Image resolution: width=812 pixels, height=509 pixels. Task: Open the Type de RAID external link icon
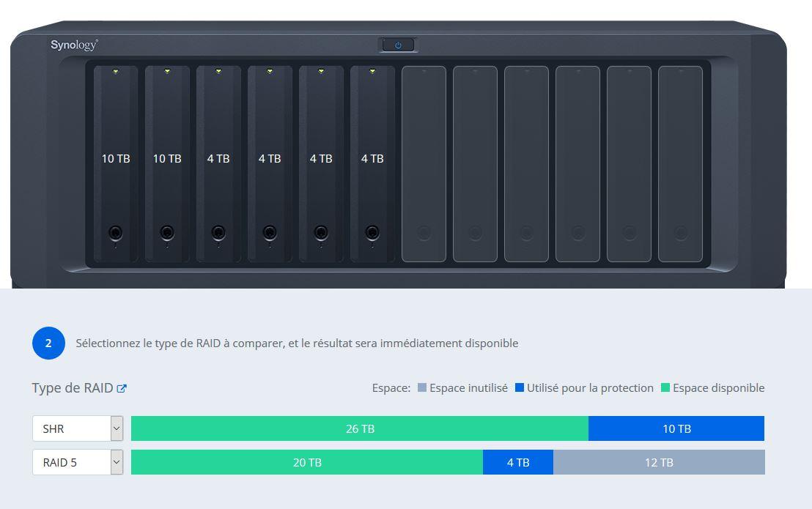pyautogui.click(x=122, y=389)
